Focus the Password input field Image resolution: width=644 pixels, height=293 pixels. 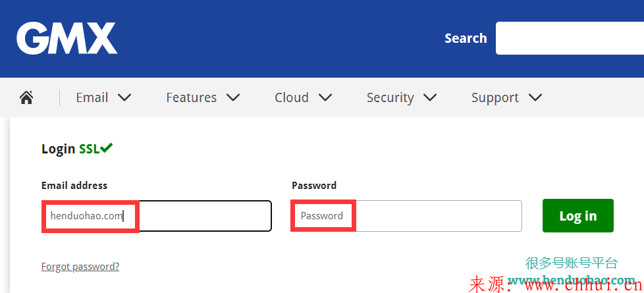(406, 216)
